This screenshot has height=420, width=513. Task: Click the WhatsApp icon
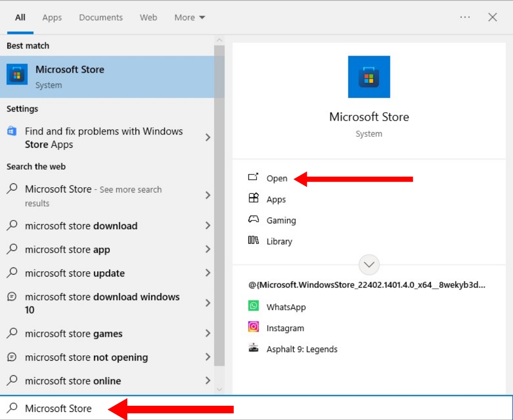point(253,306)
